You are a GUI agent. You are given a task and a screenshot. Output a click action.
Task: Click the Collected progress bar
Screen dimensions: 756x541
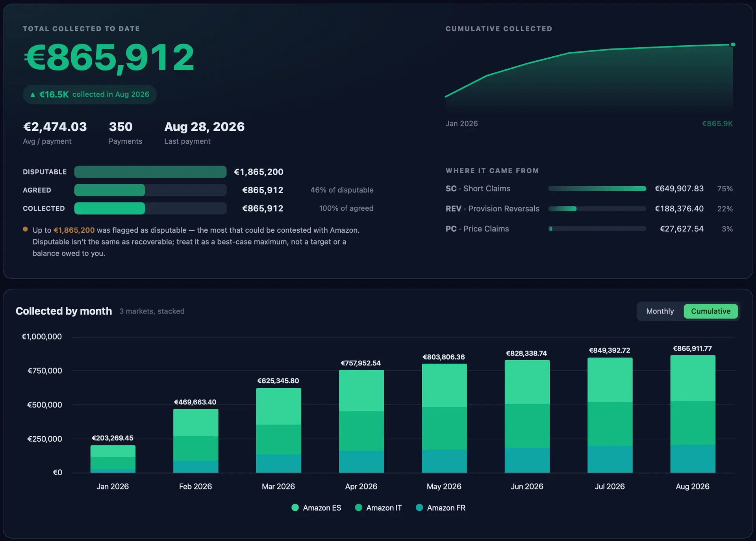[x=150, y=208]
